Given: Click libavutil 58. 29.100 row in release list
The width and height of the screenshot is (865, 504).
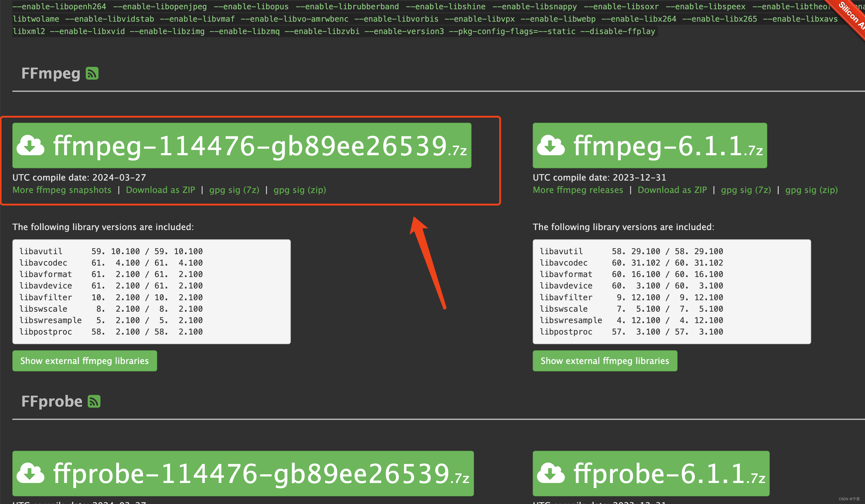Looking at the screenshot, I should coord(631,251).
